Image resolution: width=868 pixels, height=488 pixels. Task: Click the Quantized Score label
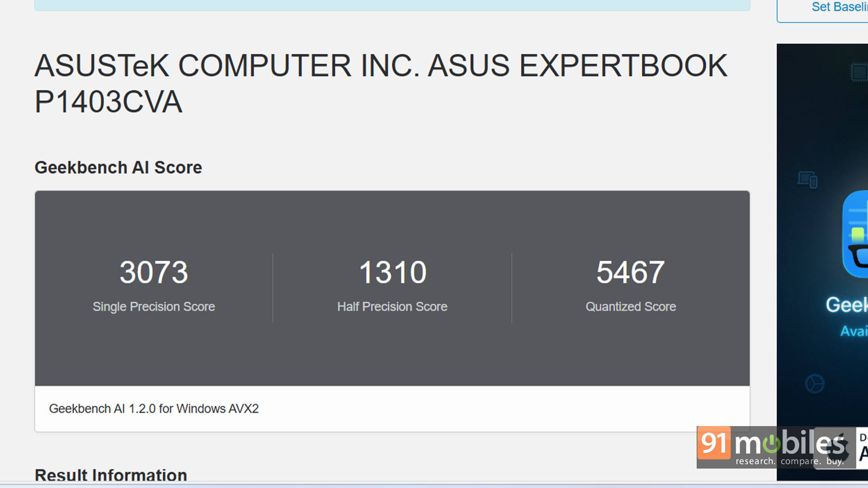(x=631, y=307)
